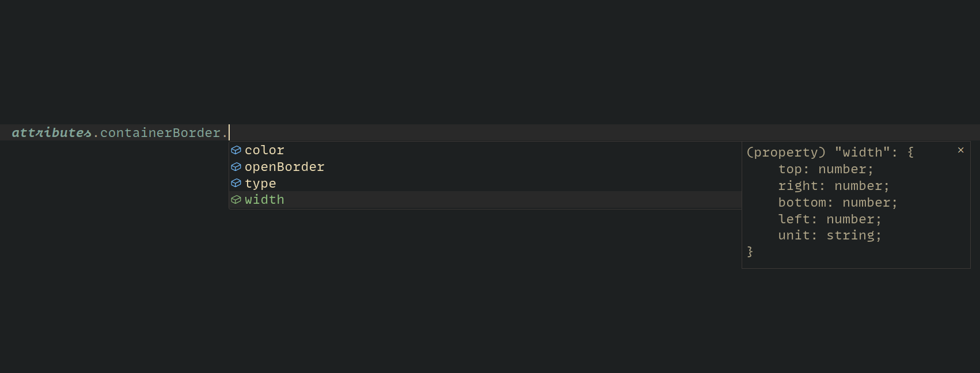Click the right: number line in docs
The height and width of the screenshot is (373, 980).
tap(833, 186)
